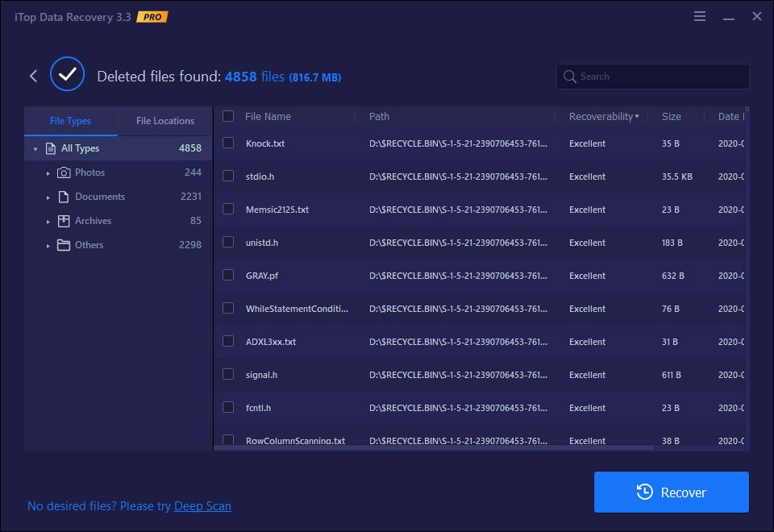774x532 pixels.
Task: Expand the Archives category arrow
Action: [x=48, y=222]
